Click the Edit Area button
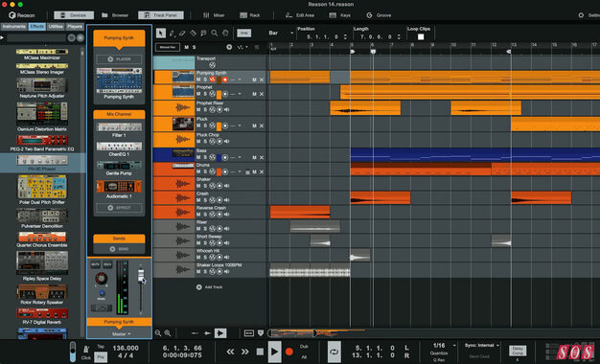The height and width of the screenshot is (364, 600). [x=300, y=15]
